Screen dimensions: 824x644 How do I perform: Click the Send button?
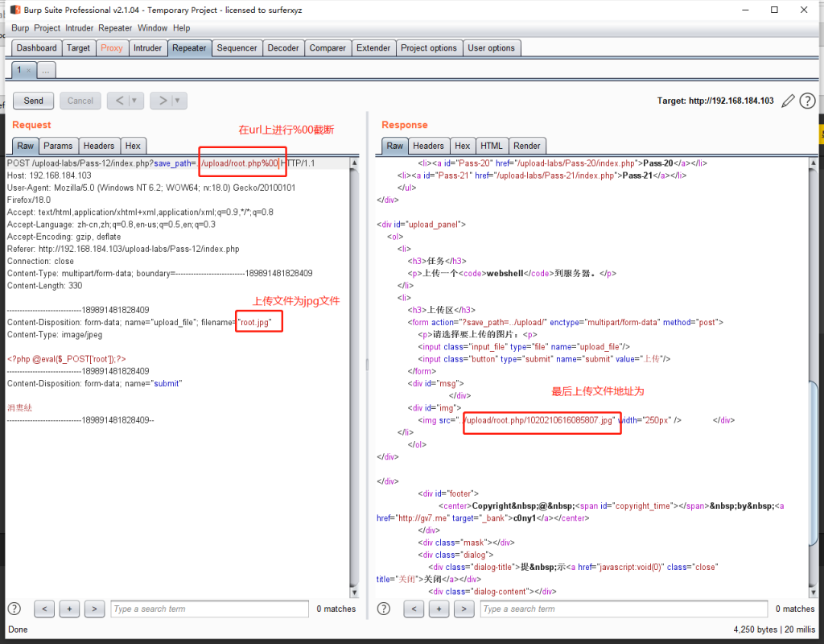click(33, 101)
